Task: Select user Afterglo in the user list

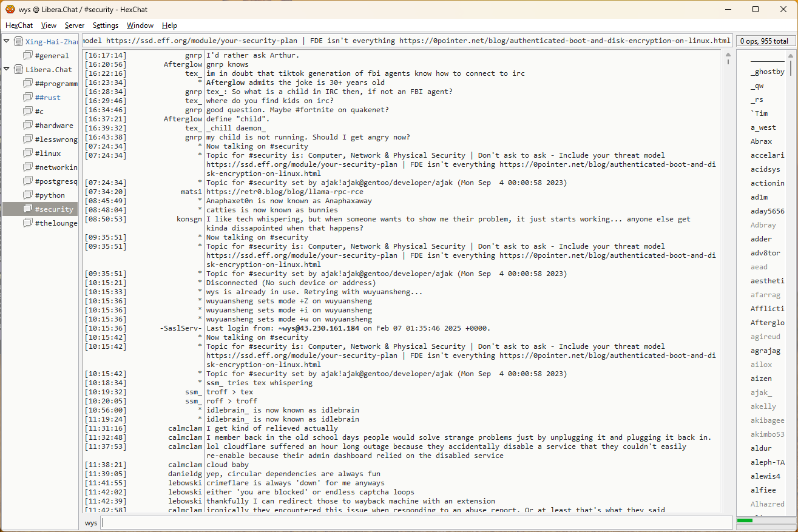Action: [x=768, y=323]
